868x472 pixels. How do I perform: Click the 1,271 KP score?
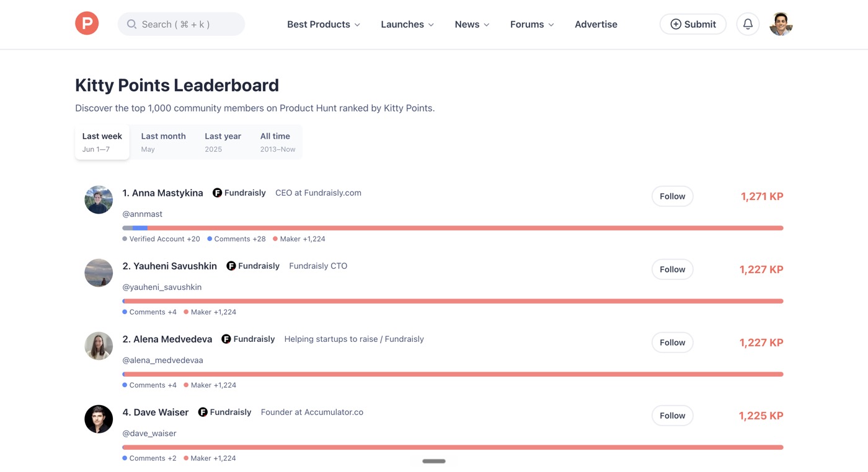pos(762,196)
